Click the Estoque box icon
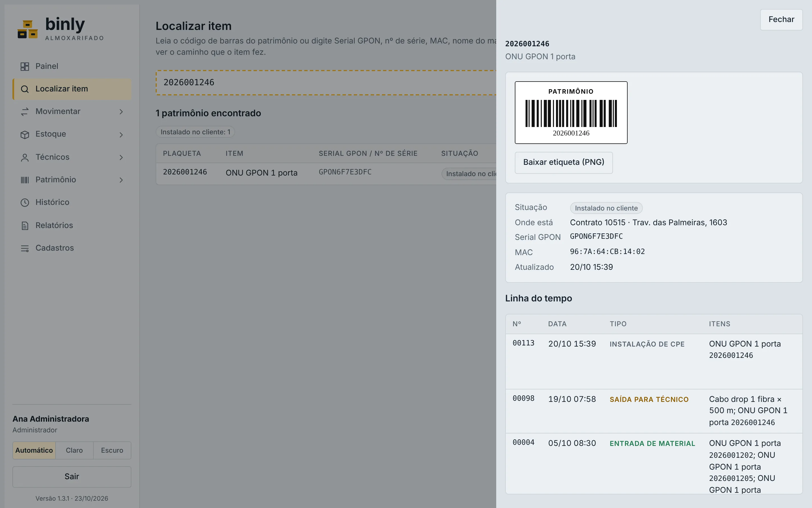 coord(25,134)
